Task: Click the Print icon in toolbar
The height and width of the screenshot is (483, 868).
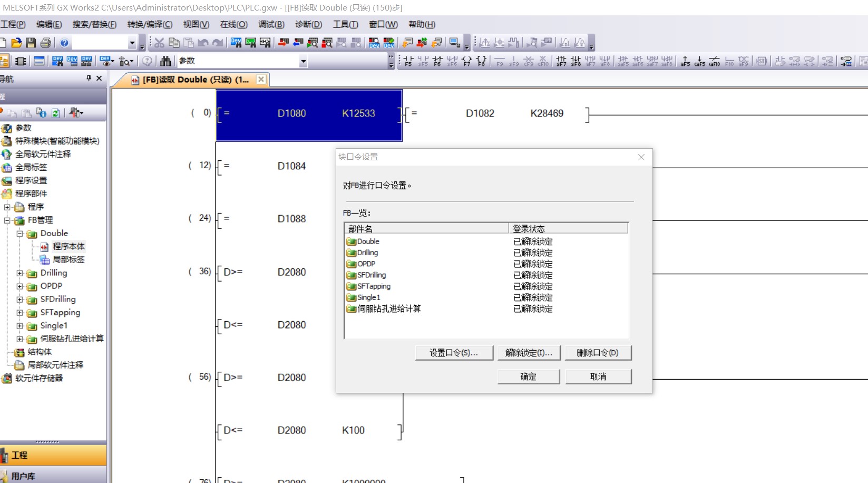Action: [46, 43]
